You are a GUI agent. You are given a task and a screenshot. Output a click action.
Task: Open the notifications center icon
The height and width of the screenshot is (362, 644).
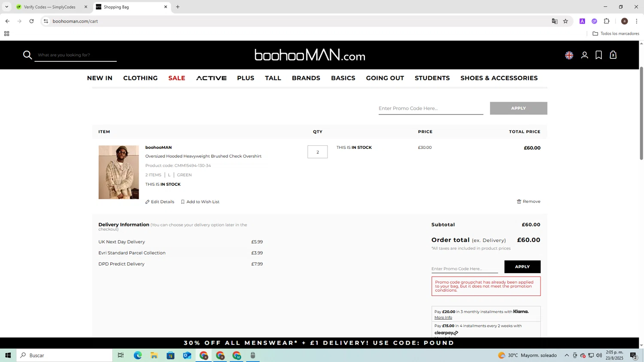point(633,355)
